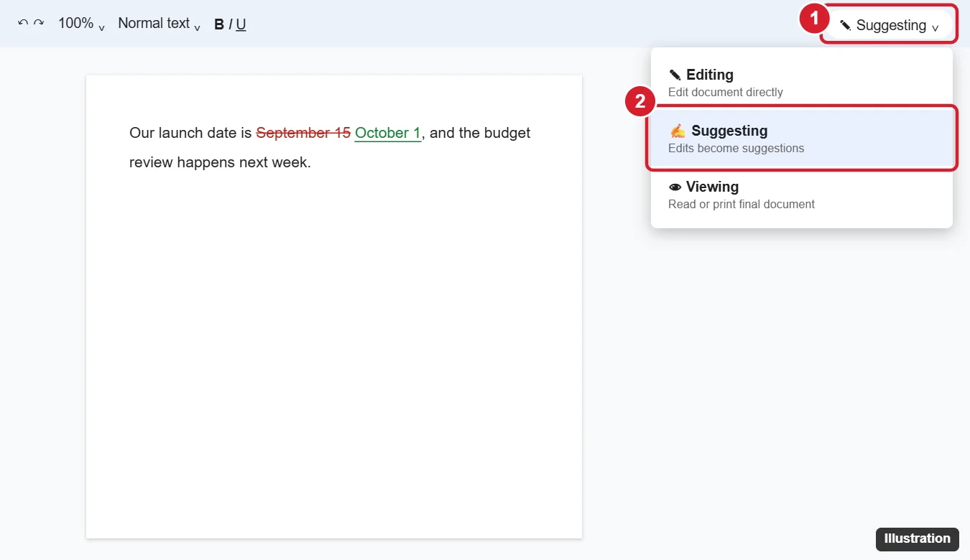The image size is (970, 560).
Task: Click the words Our launch date is
Action: coord(190,133)
